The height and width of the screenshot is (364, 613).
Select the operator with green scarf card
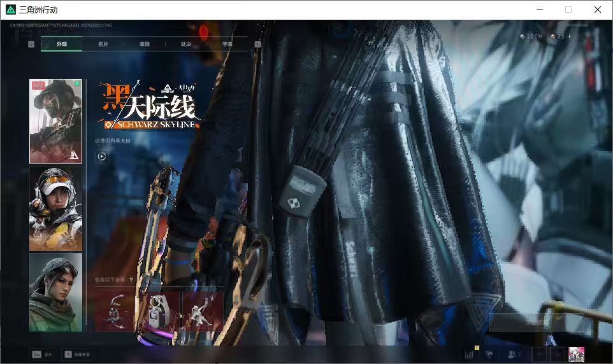[56, 292]
